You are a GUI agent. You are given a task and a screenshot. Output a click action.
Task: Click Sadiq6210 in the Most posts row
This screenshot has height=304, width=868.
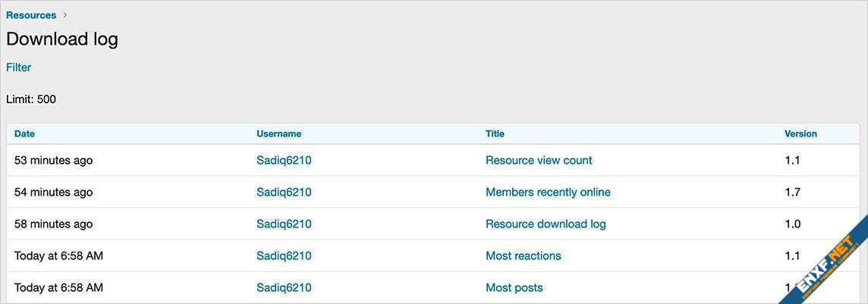[x=284, y=288]
